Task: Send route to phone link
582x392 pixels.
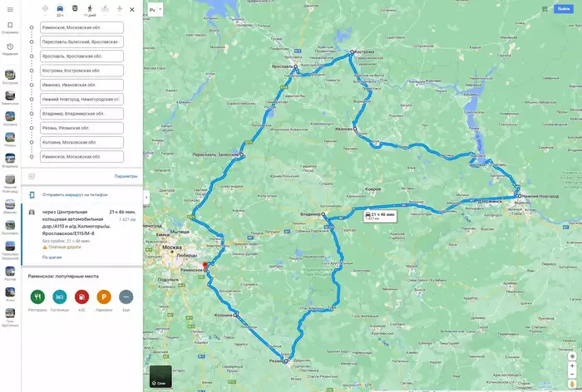Action: pos(75,194)
